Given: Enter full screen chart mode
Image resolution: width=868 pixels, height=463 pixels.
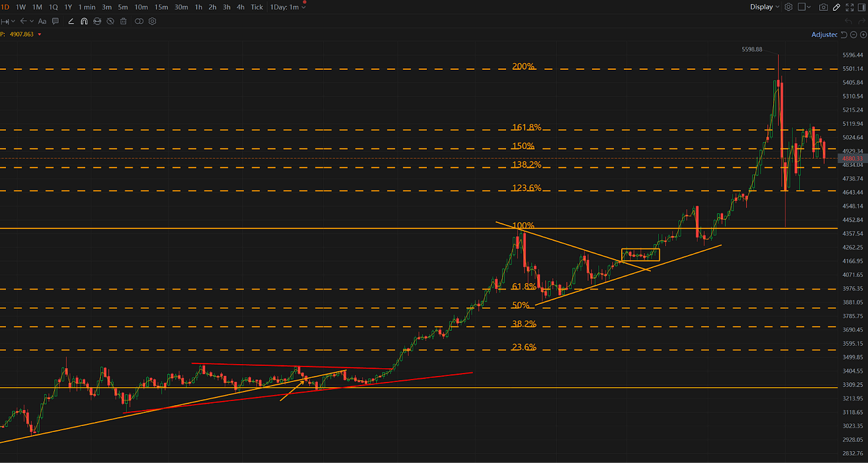Looking at the screenshot, I should [x=850, y=7].
